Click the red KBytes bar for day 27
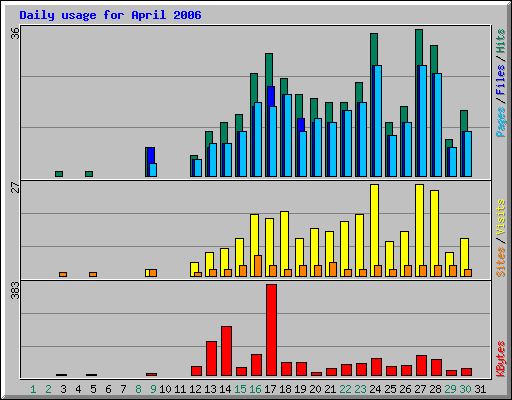 (421, 366)
